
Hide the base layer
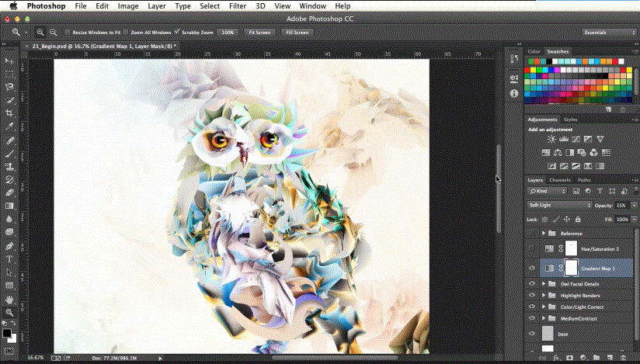532,334
